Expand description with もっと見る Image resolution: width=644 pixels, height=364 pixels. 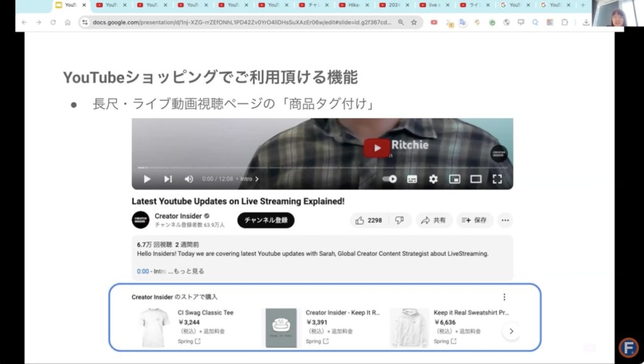(x=189, y=271)
